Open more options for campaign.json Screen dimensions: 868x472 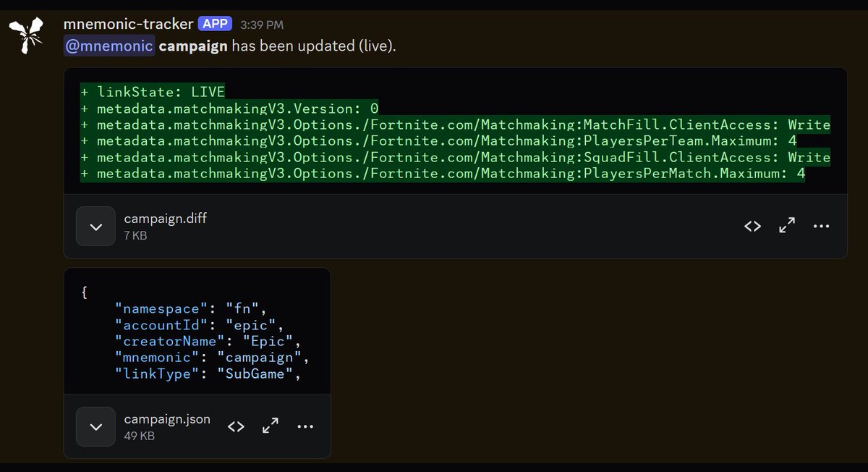(305, 426)
